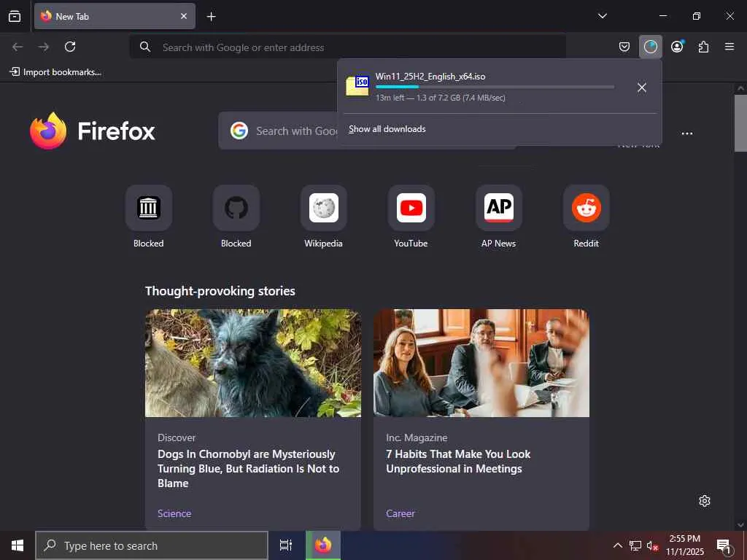Cancel the Win11 ISO download

pos(642,87)
